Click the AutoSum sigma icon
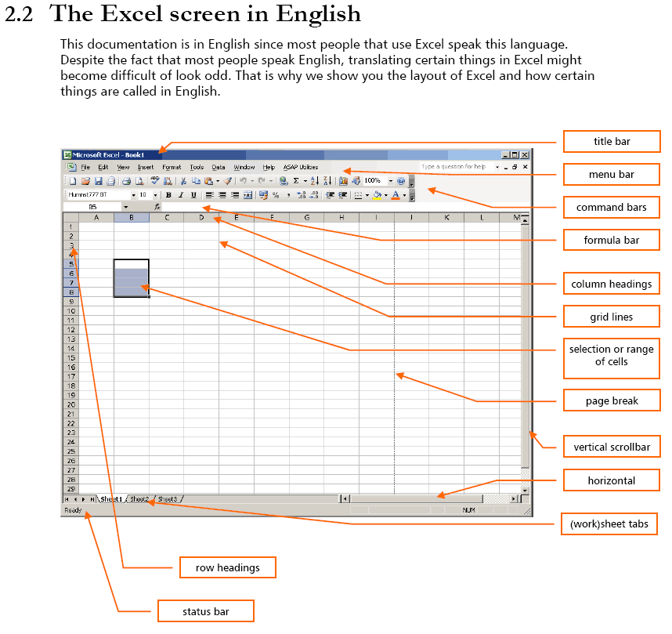The height and width of the screenshot is (634, 672). coord(296,181)
